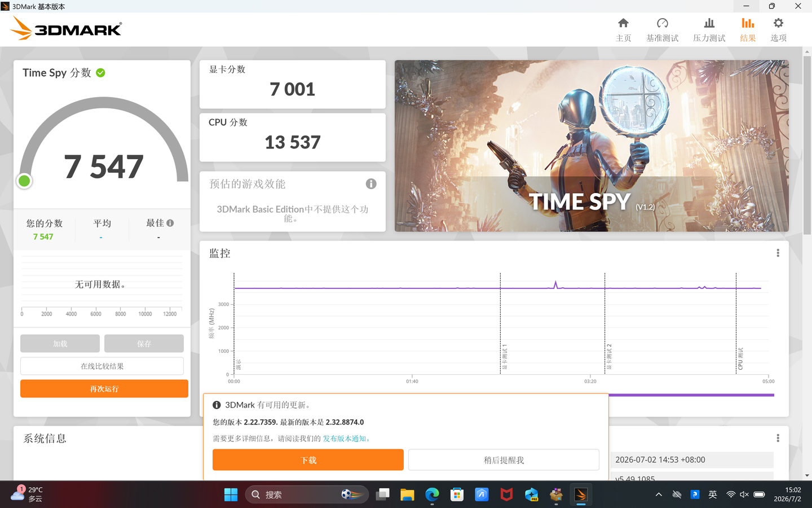Open Microsoft Store from the taskbar

pyautogui.click(x=457, y=494)
